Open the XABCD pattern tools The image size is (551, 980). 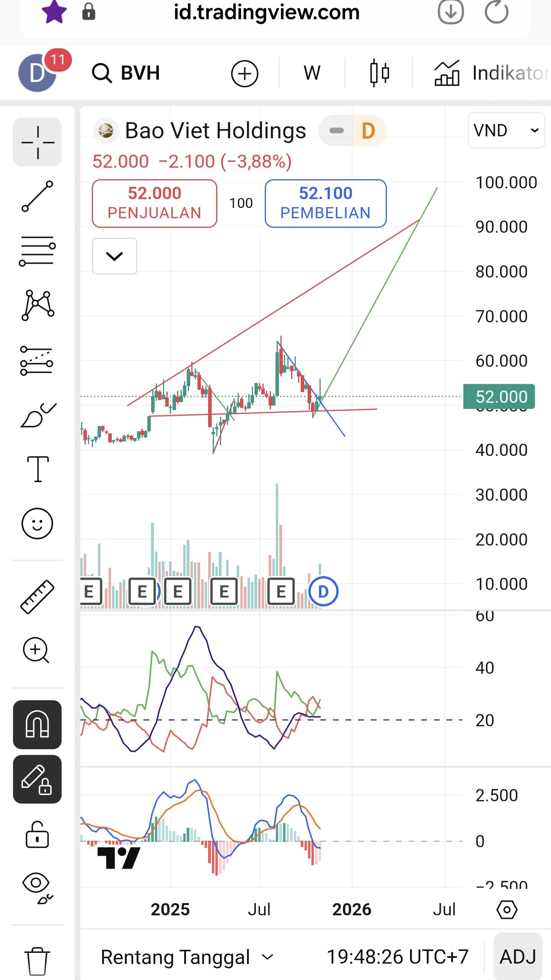point(37,305)
